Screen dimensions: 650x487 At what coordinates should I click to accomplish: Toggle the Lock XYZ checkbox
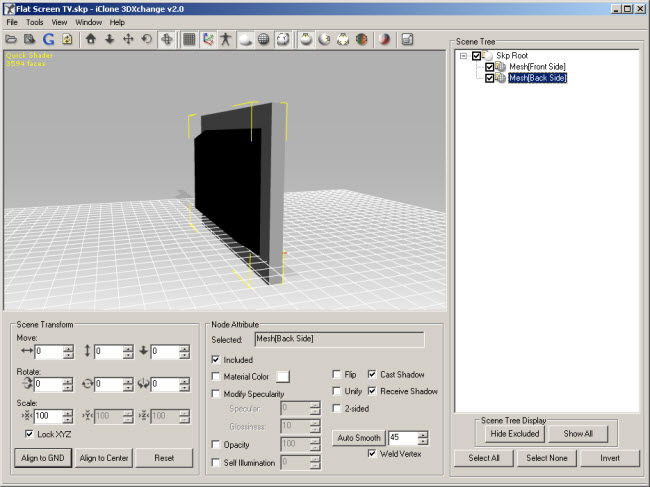tap(29, 434)
